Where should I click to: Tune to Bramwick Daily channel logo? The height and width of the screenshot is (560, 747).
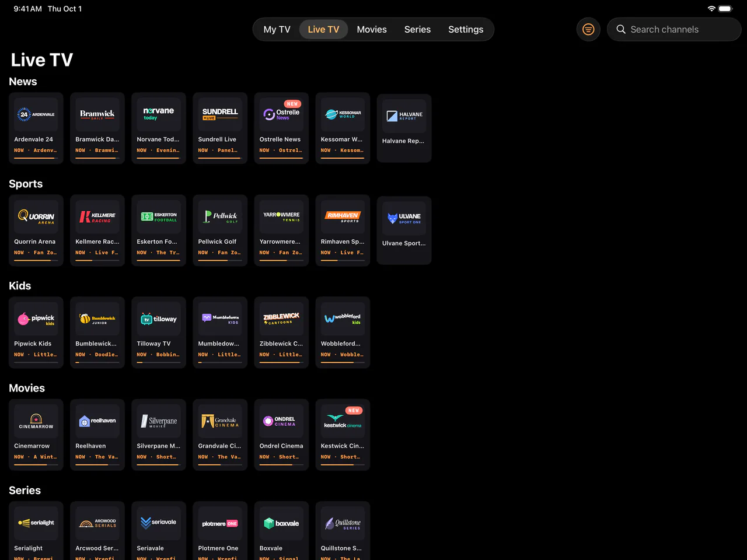97,114
